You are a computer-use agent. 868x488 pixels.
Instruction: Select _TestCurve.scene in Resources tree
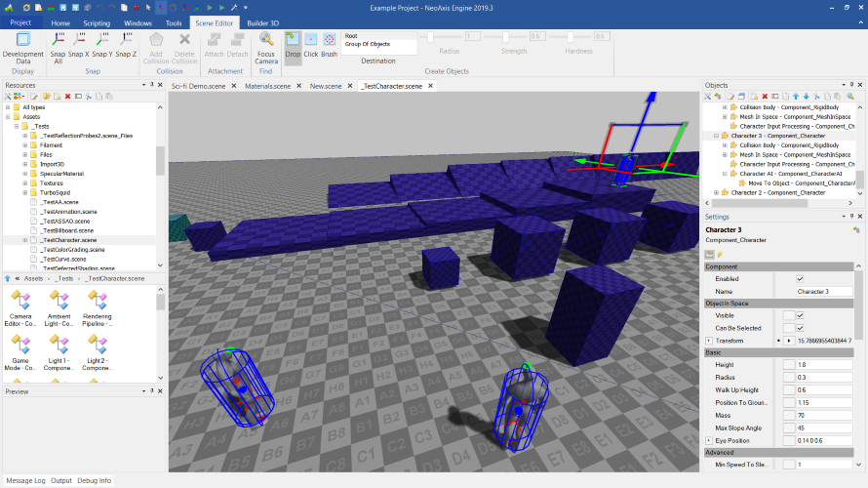[64, 260]
